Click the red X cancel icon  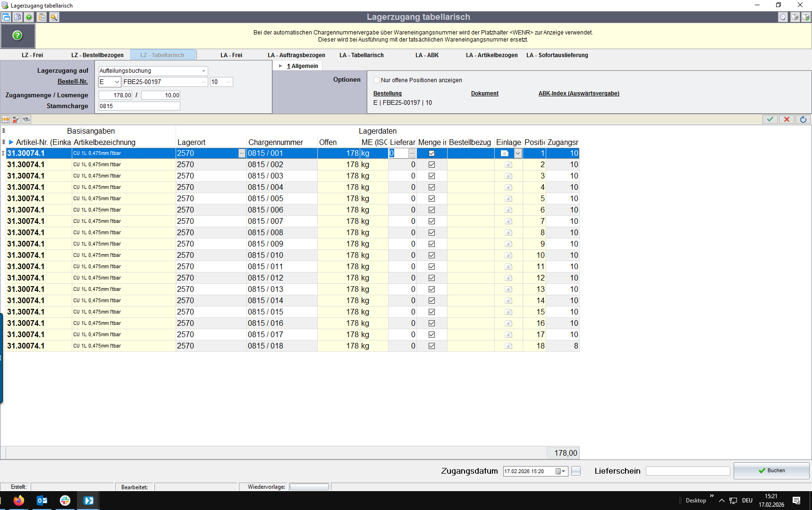tap(787, 119)
